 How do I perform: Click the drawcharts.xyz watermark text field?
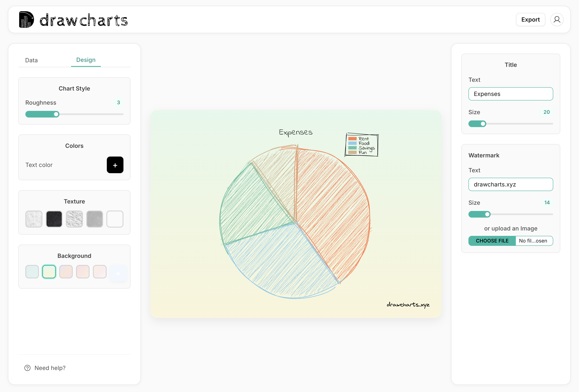coord(510,184)
